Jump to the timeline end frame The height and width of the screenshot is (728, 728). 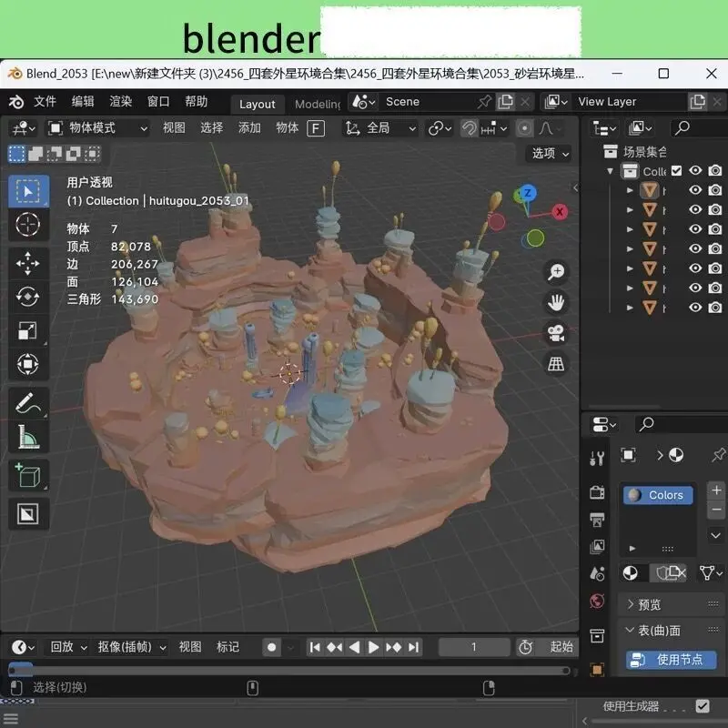414,647
